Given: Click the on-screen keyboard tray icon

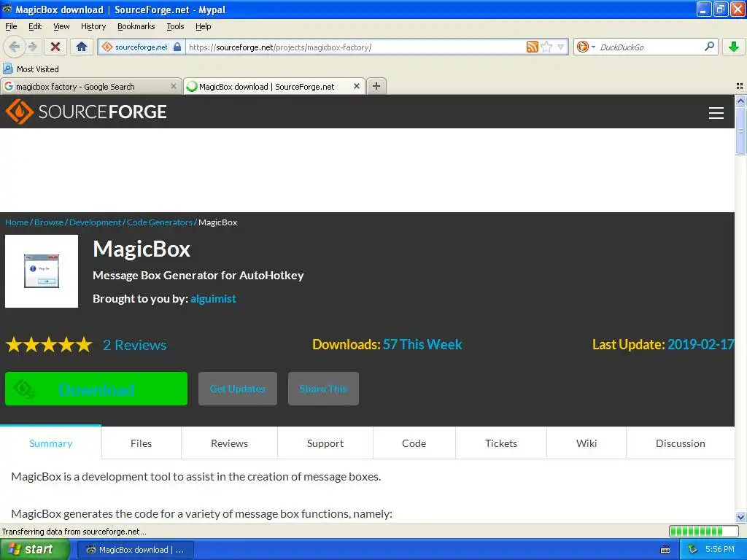Looking at the screenshot, I should point(665,550).
